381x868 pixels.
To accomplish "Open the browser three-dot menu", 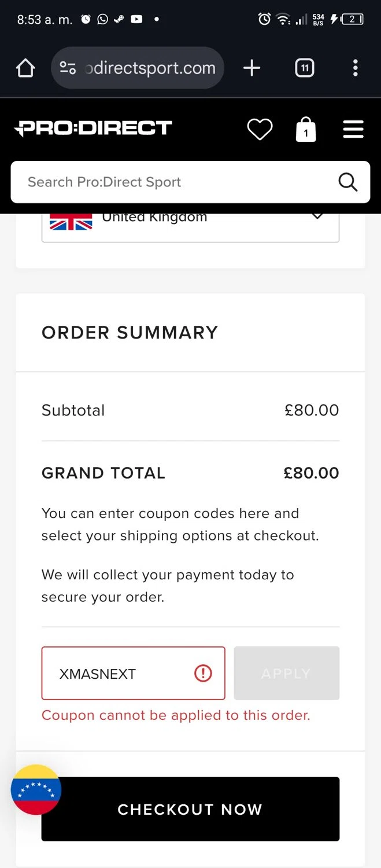I will coord(355,68).
